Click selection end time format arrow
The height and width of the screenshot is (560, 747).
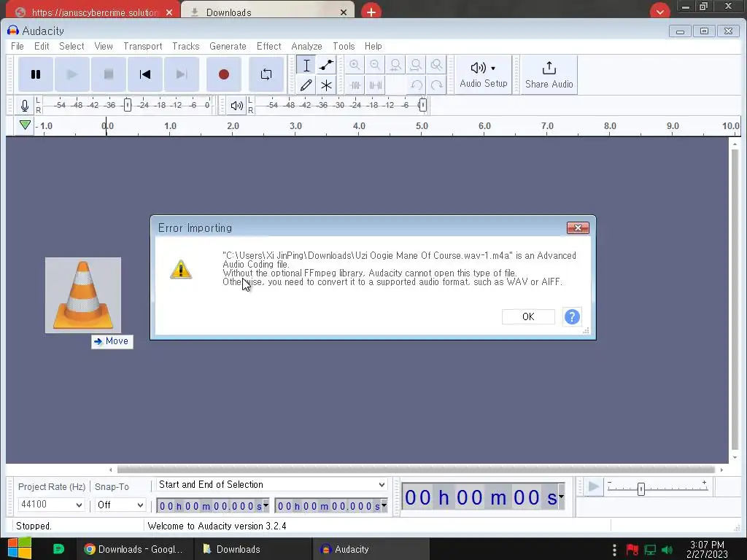384,505
